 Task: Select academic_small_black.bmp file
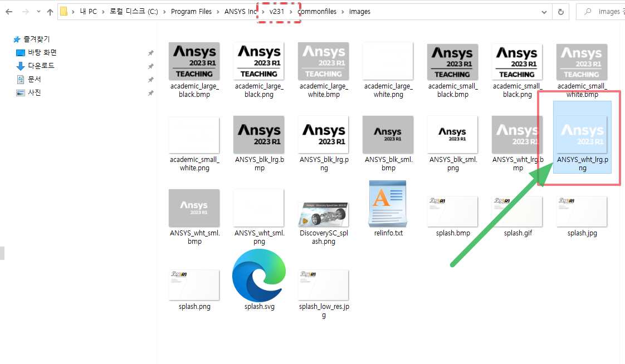452,71
